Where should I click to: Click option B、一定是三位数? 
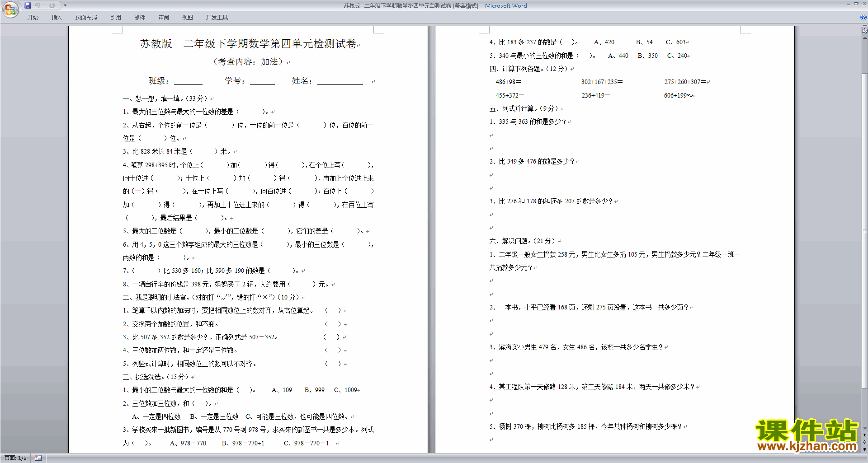click(214, 416)
